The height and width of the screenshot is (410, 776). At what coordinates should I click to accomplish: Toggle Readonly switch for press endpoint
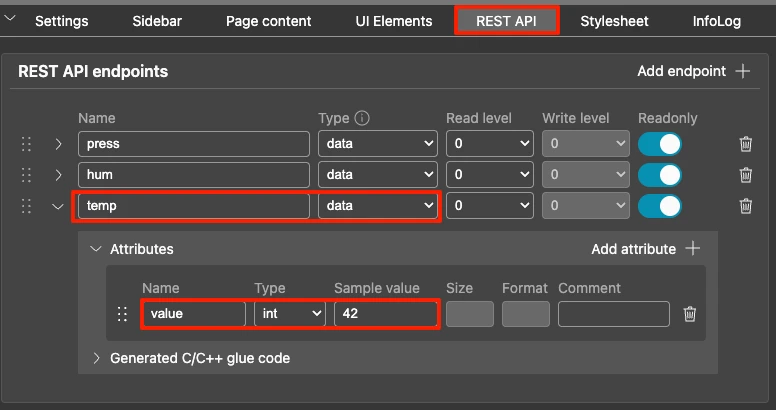click(x=660, y=144)
